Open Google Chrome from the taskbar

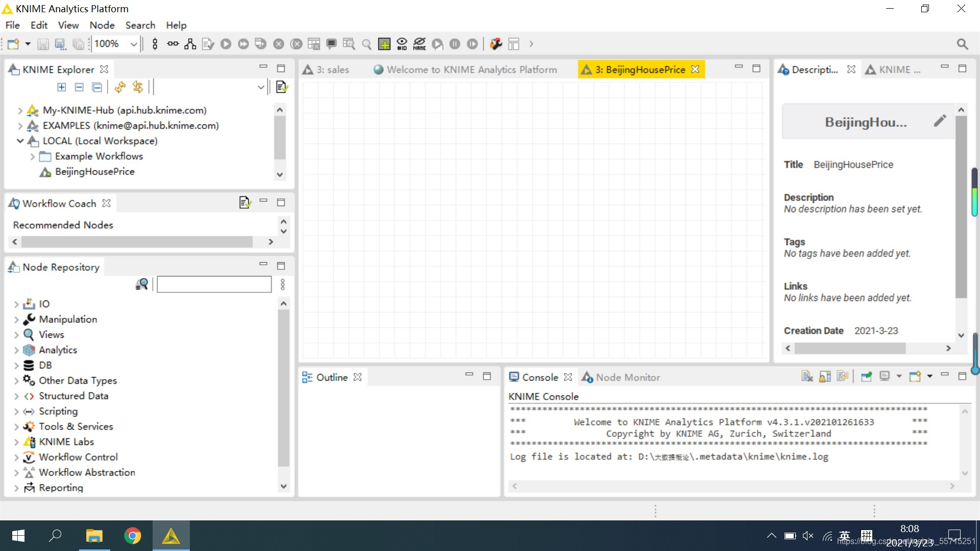[x=132, y=536]
